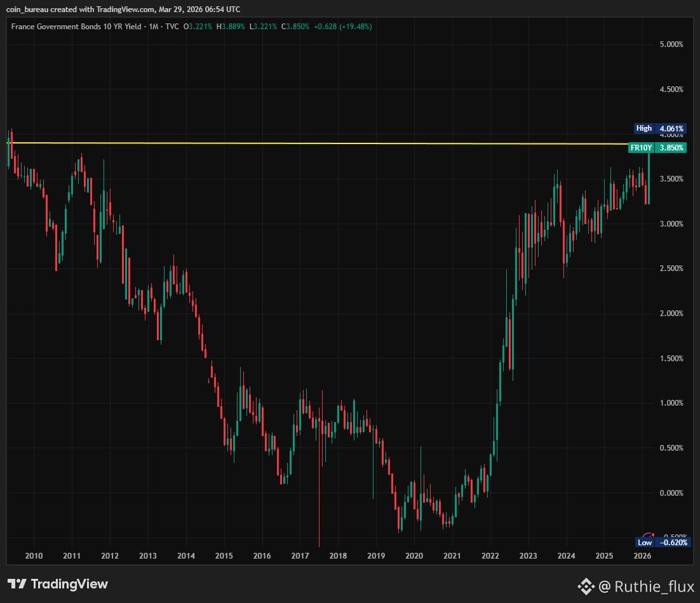700x603 pixels.
Task: Click the 2012 year label
Action: (110, 556)
